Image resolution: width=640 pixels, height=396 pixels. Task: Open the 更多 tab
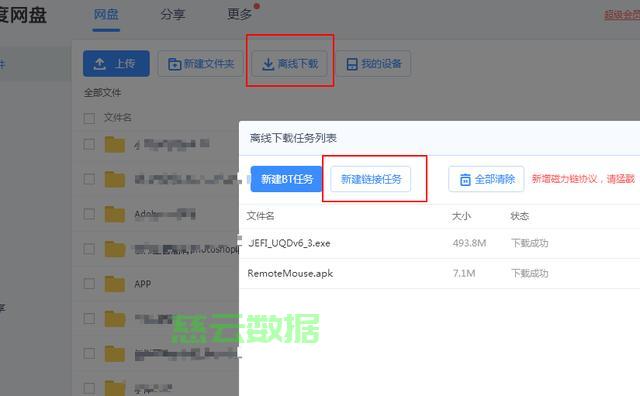239,15
